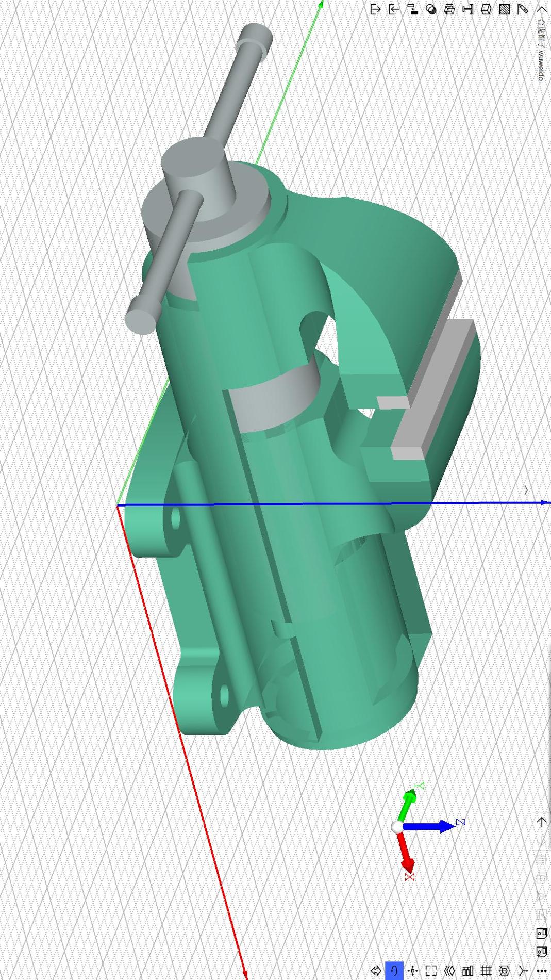
Task: Select the pencil sketch tool
Action: tap(523, 9)
